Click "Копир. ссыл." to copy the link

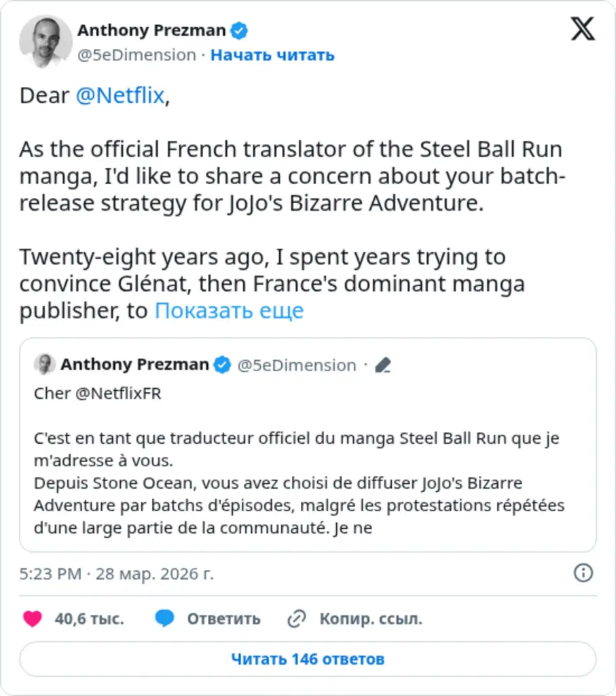(x=371, y=619)
